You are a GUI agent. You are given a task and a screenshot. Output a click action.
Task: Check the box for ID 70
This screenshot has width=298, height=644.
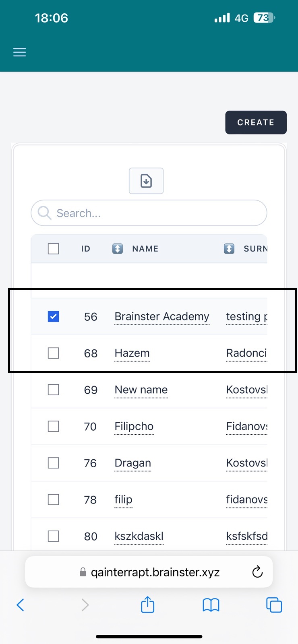click(54, 427)
